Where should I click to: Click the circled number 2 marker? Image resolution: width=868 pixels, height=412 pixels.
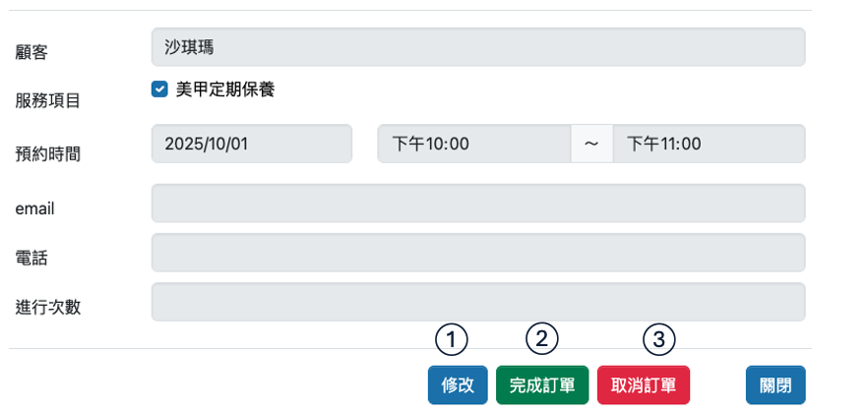click(x=541, y=339)
